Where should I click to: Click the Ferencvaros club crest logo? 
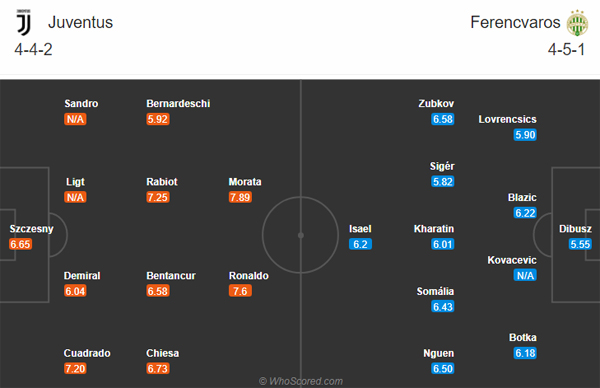(x=577, y=23)
